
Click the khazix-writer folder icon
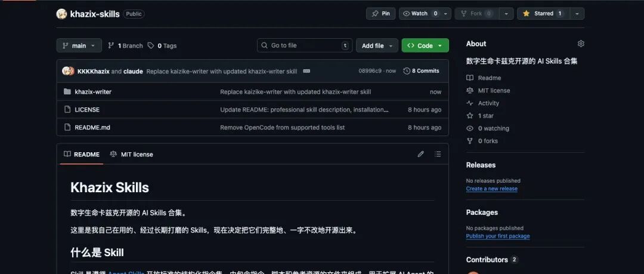[67, 91]
